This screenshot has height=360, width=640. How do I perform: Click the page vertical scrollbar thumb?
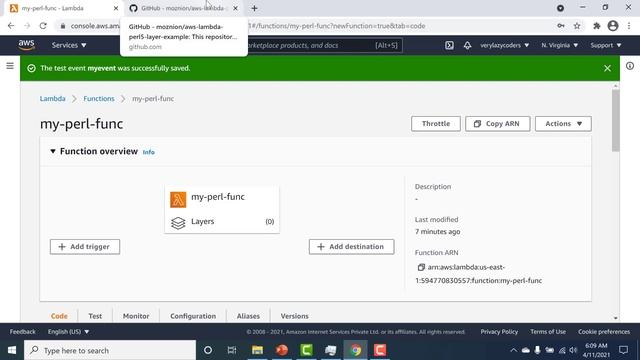tap(616, 120)
